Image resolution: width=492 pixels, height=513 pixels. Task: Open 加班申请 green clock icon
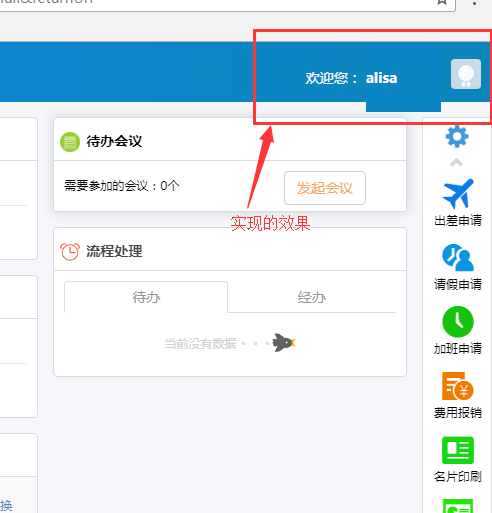[458, 322]
